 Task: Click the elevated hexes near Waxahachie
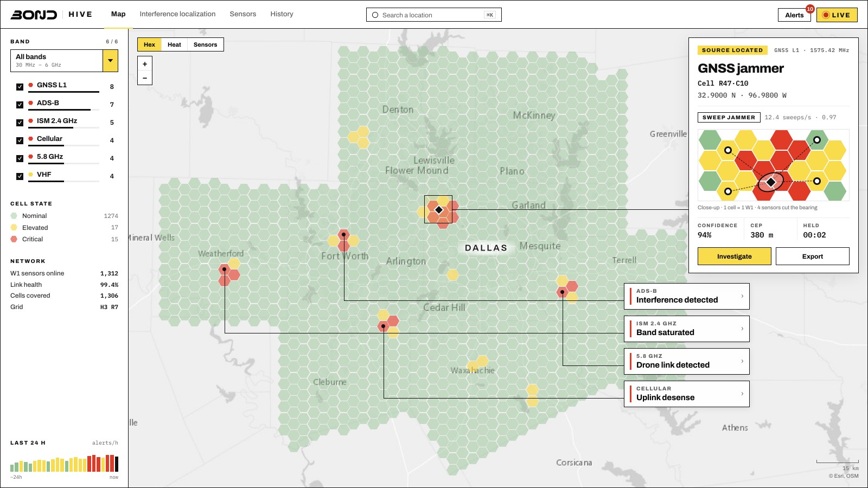(477, 364)
